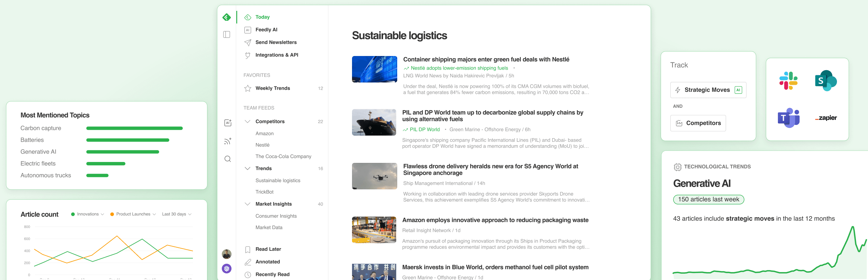Click the Autonomous trucks topic bar
This screenshot has width=868, height=280.
[x=97, y=175]
